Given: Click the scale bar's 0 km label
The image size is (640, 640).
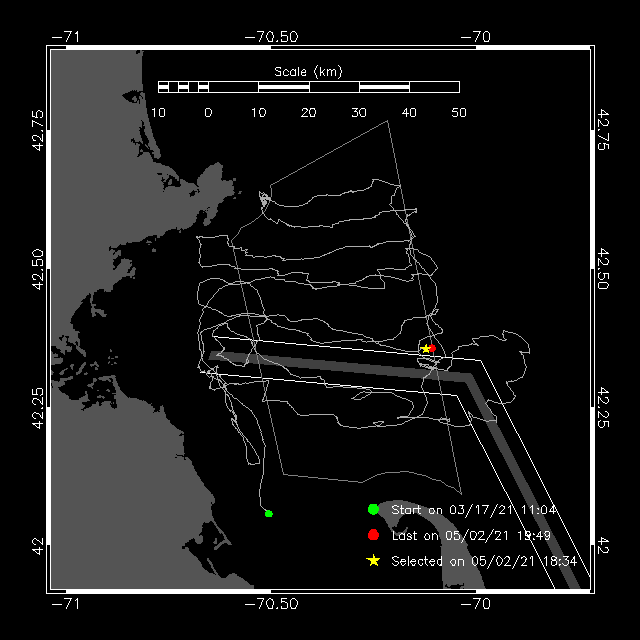Looking at the screenshot, I should [x=208, y=113].
